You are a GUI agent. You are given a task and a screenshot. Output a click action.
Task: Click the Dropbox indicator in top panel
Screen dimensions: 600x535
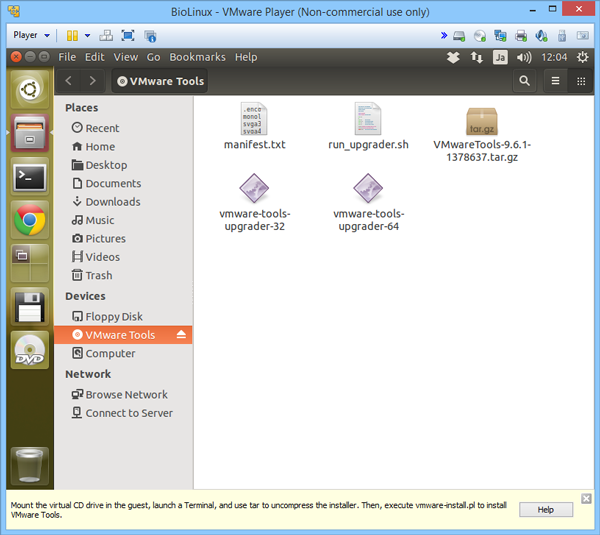point(453,57)
